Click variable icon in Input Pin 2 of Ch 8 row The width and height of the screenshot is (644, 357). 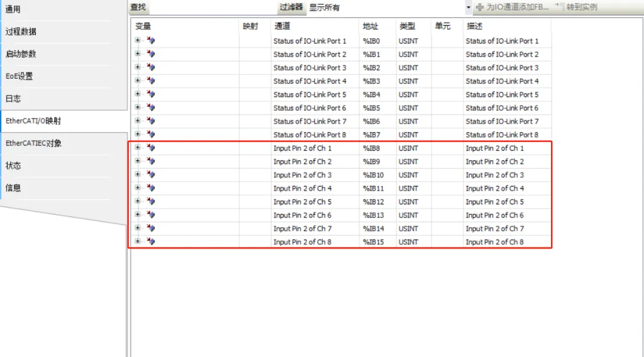point(151,241)
